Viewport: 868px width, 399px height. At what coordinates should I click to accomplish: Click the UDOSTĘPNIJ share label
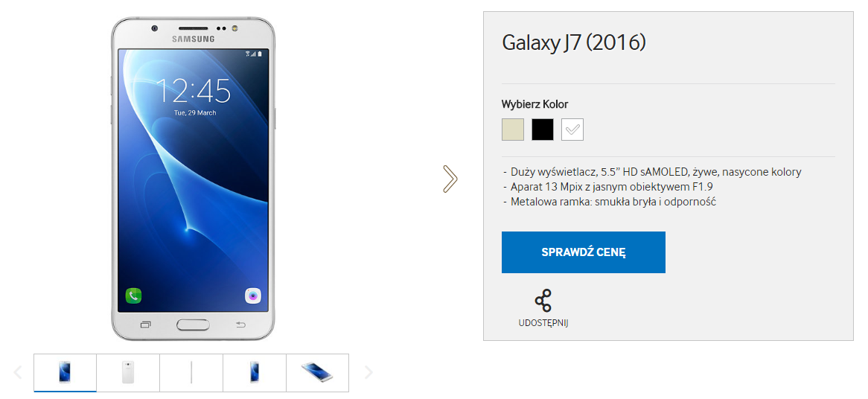pos(543,323)
